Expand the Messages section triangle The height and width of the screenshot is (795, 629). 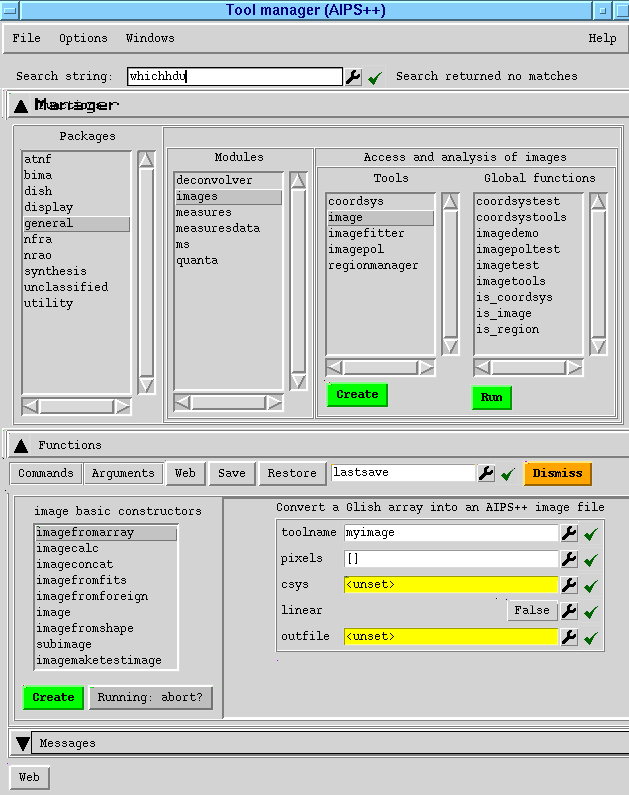coord(22,743)
